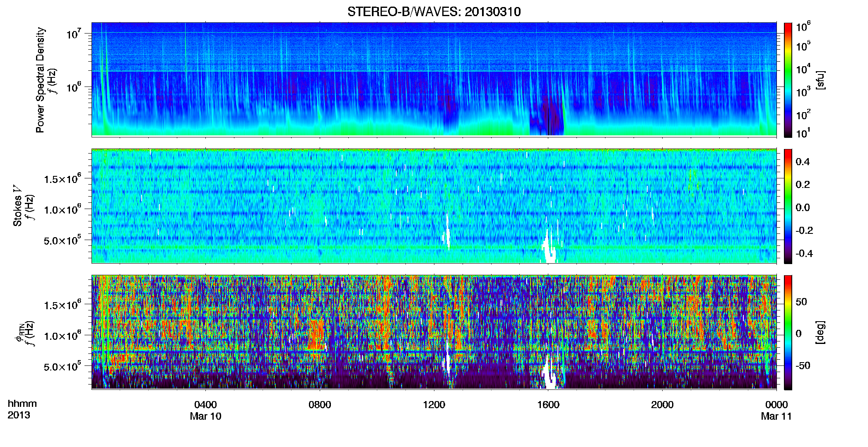Click the 10^1 label on sfu color bar
This screenshot has height=447, width=868.
point(803,133)
